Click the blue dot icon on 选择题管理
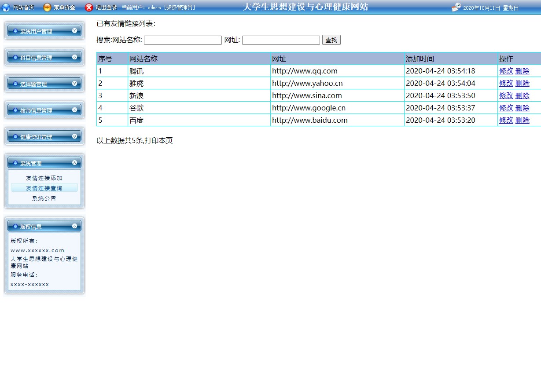This screenshot has width=541, height=392. [x=16, y=84]
